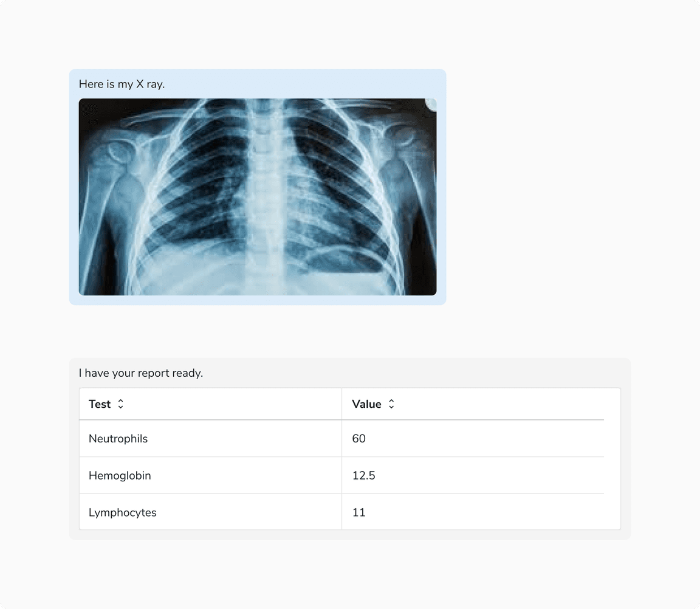
Task: Click the Hemoglobin value 12.5
Action: [364, 476]
